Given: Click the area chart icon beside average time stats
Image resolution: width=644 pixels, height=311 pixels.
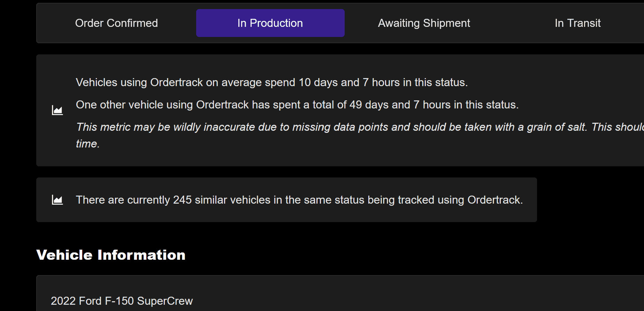Looking at the screenshot, I should 57,111.
